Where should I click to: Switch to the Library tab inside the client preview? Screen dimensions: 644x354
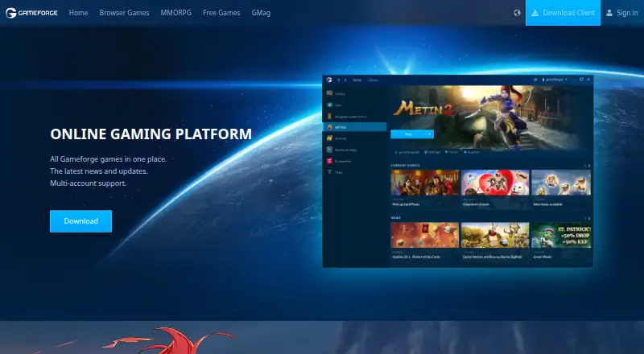(373, 80)
